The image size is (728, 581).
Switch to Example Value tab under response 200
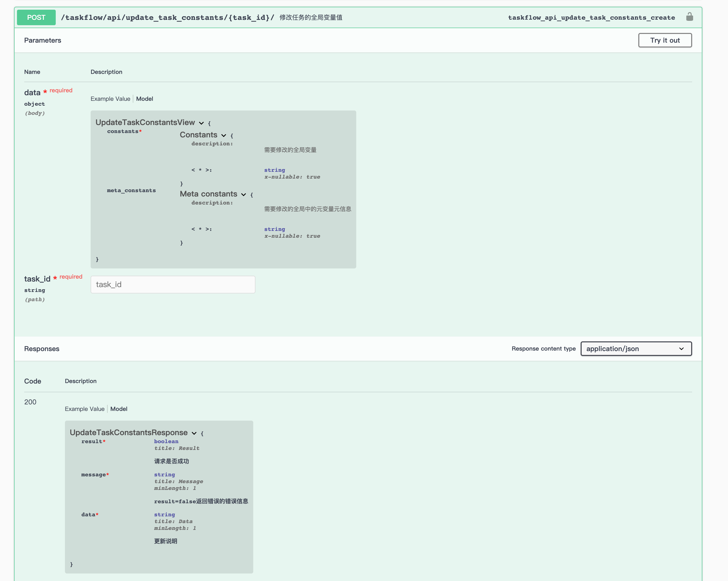point(84,409)
